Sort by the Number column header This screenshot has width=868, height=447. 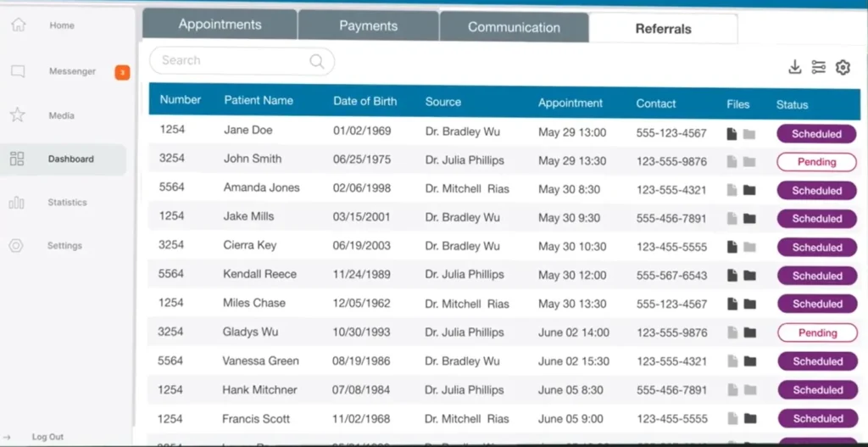pyautogui.click(x=180, y=100)
